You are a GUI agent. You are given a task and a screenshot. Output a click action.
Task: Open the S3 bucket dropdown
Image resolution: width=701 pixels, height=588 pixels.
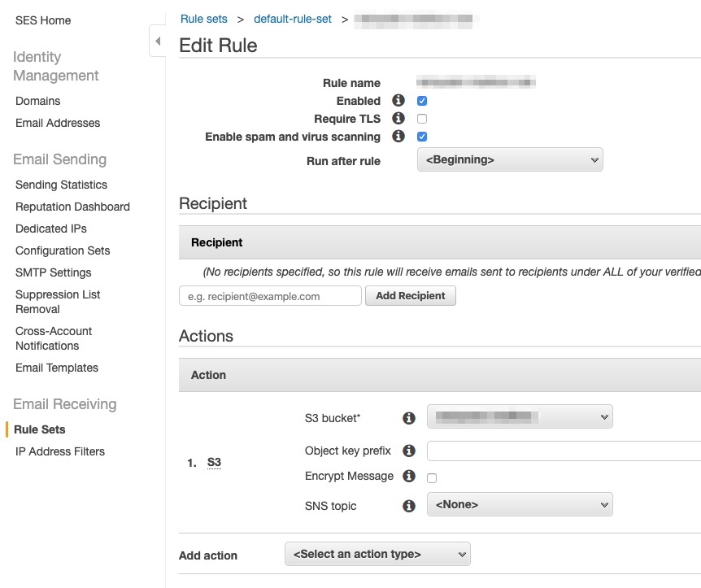(x=520, y=416)
